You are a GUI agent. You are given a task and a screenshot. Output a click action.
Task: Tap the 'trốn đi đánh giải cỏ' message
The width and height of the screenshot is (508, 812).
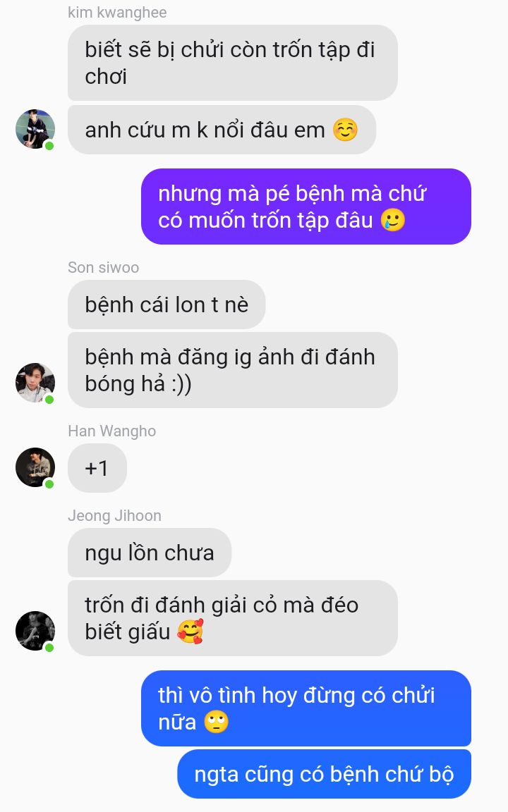(x=233, y=618)
